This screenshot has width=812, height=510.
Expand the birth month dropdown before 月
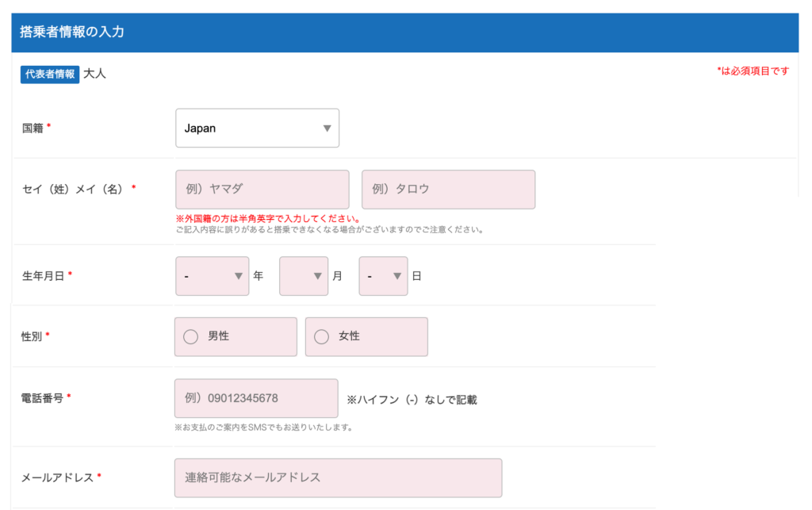click(x=303, y=276)
